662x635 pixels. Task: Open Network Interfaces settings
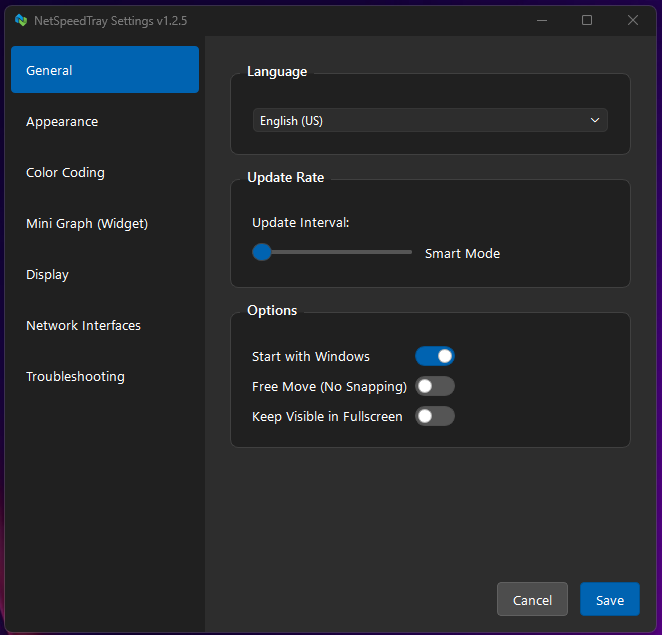pos(105,326)
